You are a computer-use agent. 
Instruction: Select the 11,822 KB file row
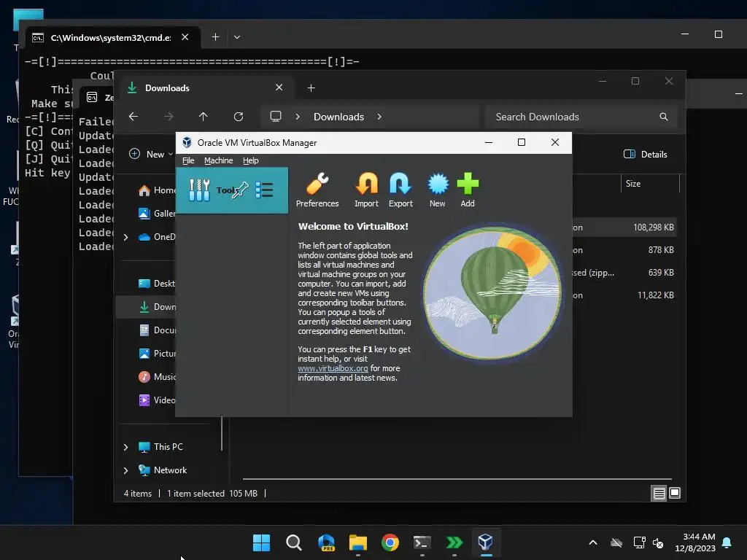point(624,295)
